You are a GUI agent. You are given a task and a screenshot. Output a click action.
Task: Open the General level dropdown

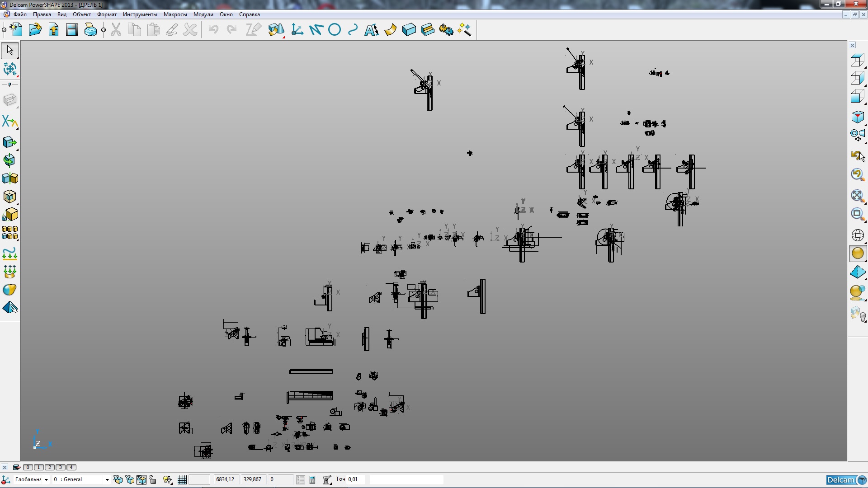[x=107, y=480]
